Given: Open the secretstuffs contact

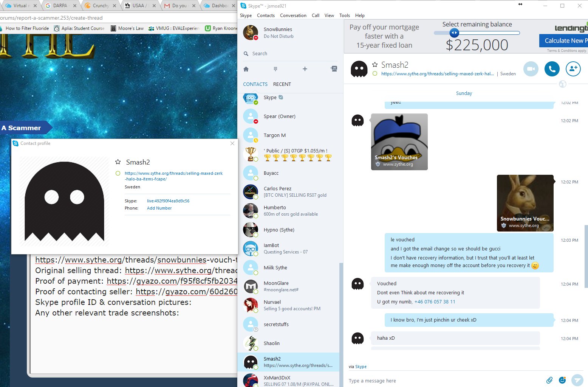Looking at the screenshot, I should 288,325.
